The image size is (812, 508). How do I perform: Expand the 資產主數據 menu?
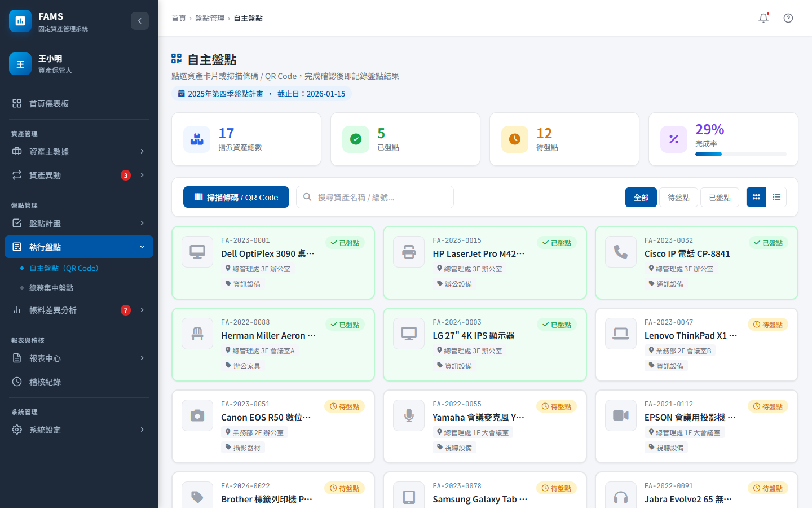tap(79, 151)
